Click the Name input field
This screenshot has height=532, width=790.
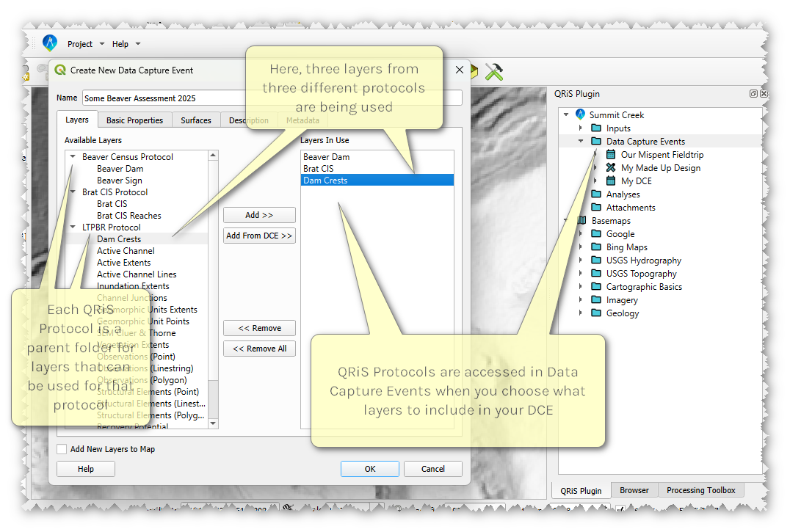tap(162, 98)
